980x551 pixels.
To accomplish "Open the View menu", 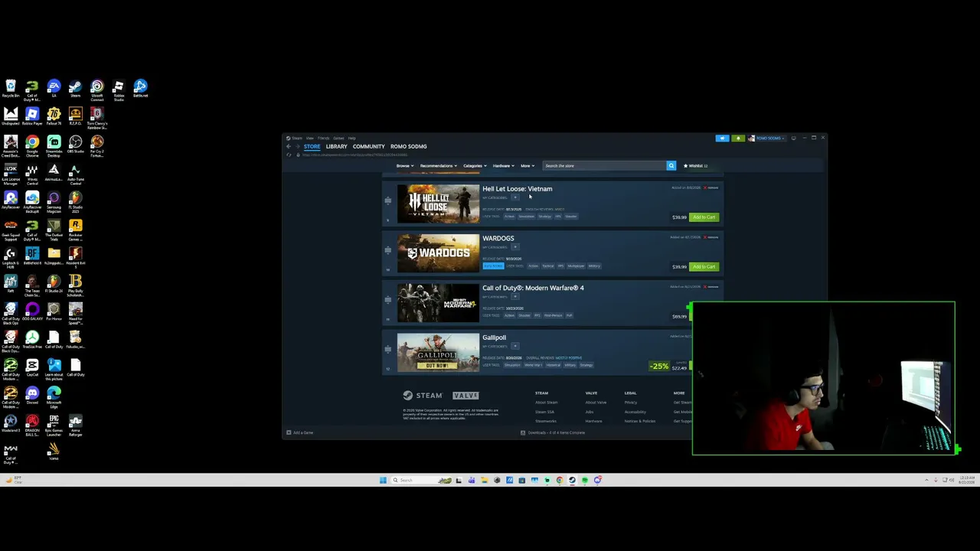I will coord(309,138).
